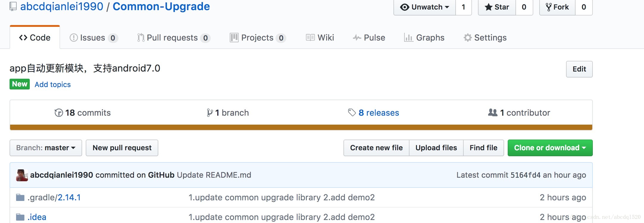Open abcdqianlei1990 owner link in title

[62, 7]
